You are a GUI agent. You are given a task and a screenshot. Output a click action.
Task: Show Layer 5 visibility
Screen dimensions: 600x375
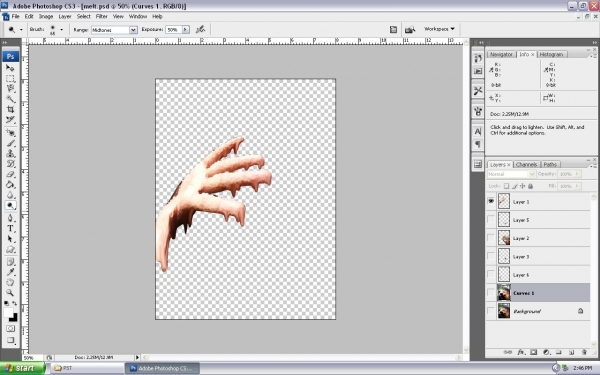(x=491, y=219)
